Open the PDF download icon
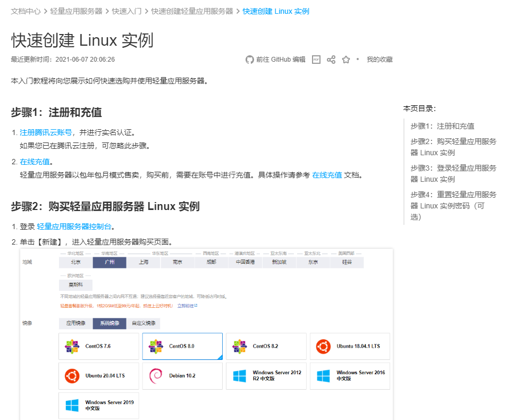506x420 pixels. coord(316,60)
